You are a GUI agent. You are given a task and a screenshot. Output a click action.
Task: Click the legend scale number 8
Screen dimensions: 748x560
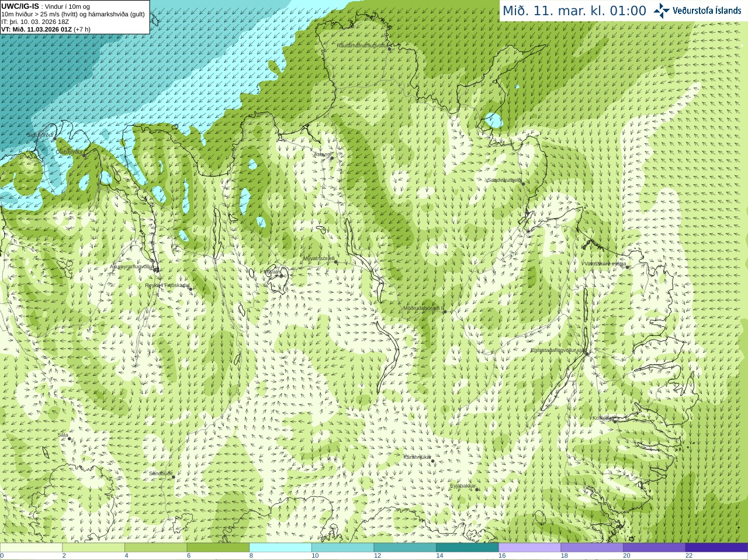point(251,556)
